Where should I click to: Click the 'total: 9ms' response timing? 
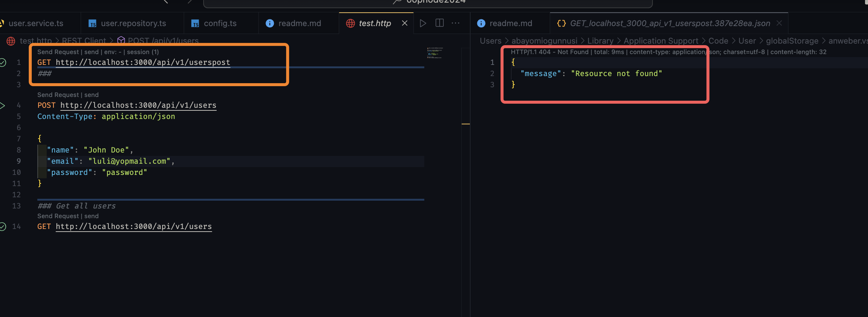[x=609, y=52]
